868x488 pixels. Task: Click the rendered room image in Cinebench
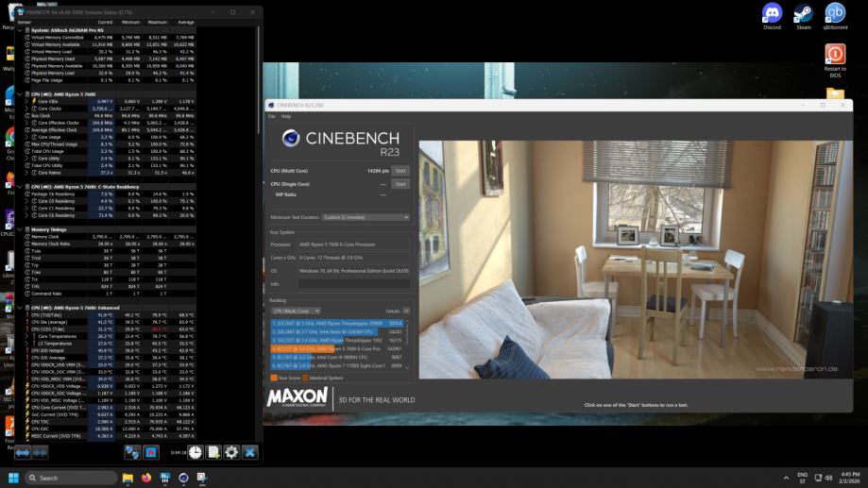pyautogui.click(x=636, y=260)
